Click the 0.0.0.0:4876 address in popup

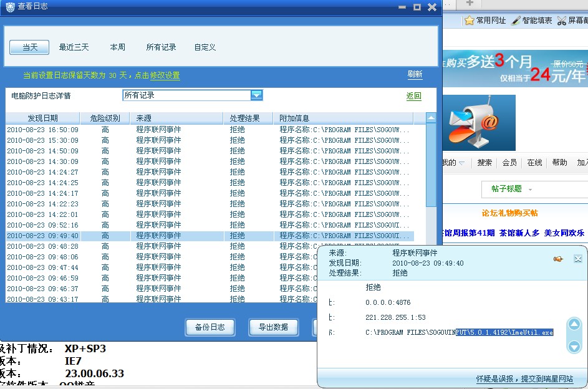click(x=388, y=302)
